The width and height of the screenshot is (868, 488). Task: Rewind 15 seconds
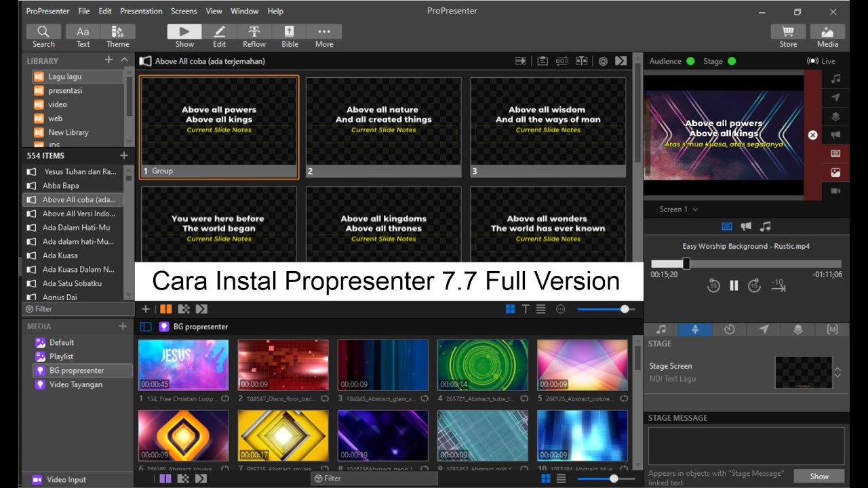(x=713, y=286)
